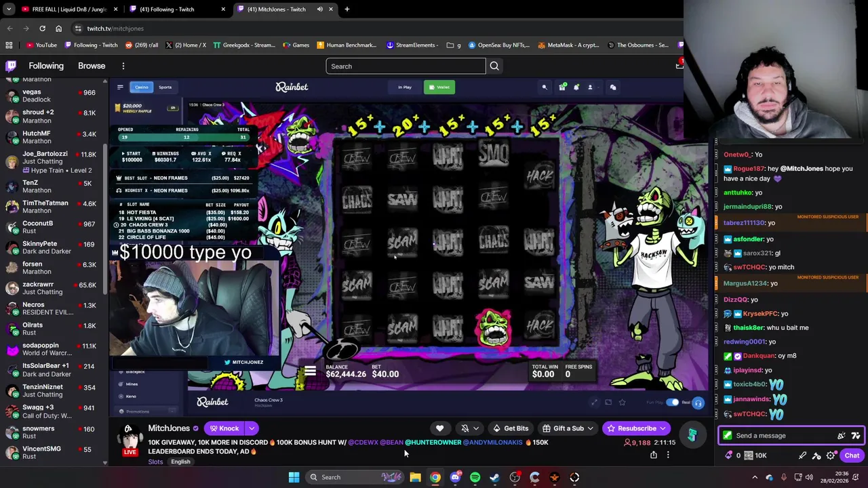Click the green Wallet button
The height and width of the screenshot is (488, 868).
coord(439,87)
